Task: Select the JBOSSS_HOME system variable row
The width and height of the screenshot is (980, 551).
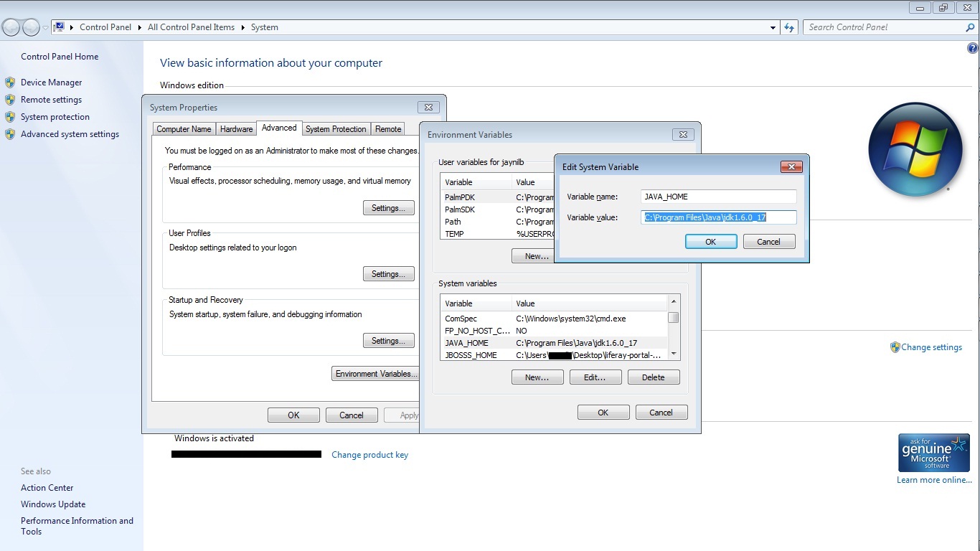Action: (x=554, y=355)
